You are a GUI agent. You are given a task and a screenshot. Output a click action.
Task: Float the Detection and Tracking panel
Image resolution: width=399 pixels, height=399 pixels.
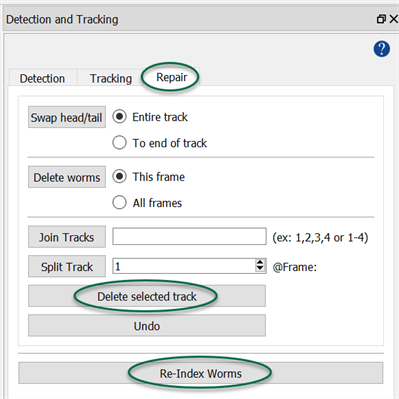[381, 19]
